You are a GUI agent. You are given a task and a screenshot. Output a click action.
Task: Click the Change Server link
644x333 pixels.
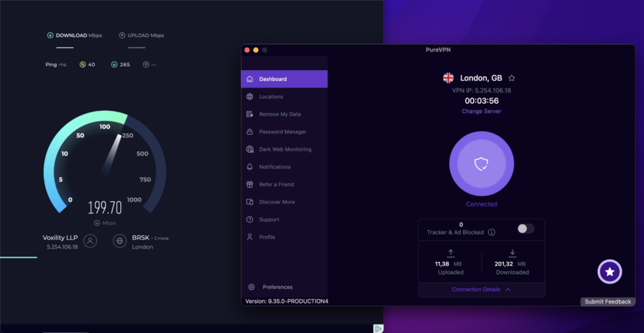pos(481,111)
